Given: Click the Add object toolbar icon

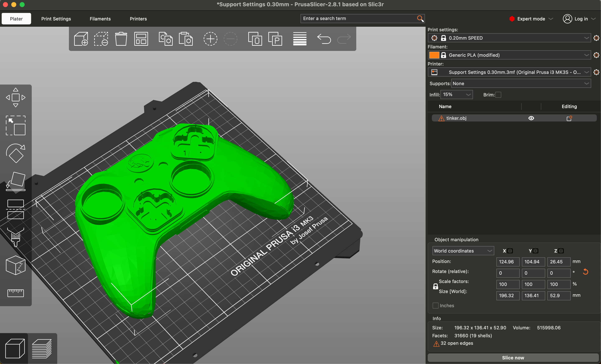Looking at the screenshot, I should [81, 39].
